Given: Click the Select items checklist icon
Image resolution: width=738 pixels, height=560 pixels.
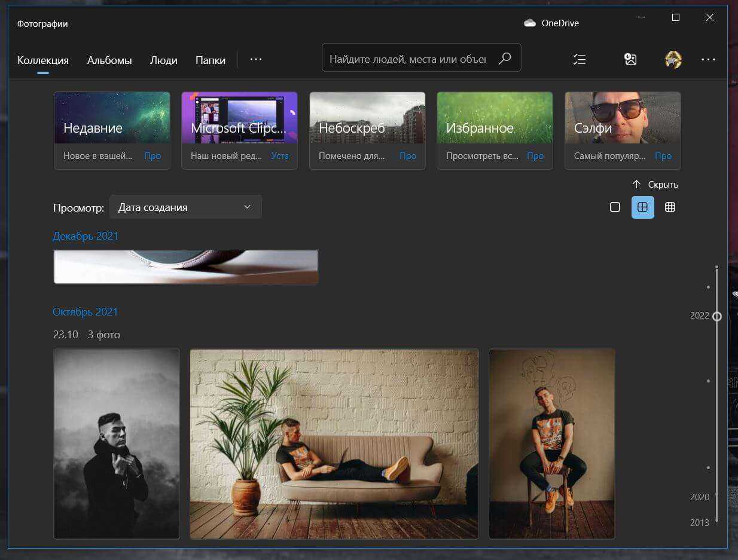Looking at the screenshot, I should [579, 59].
